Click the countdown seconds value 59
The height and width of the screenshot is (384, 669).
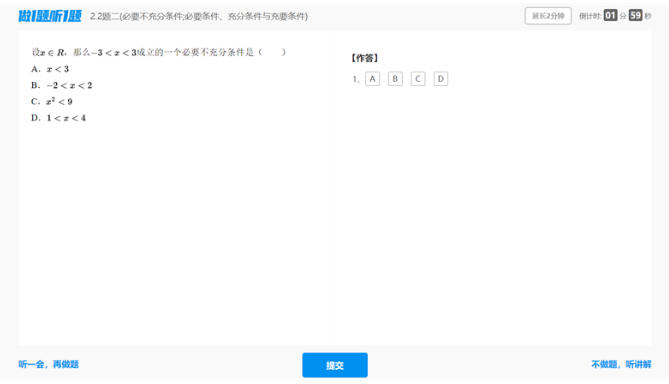point(635,16)
